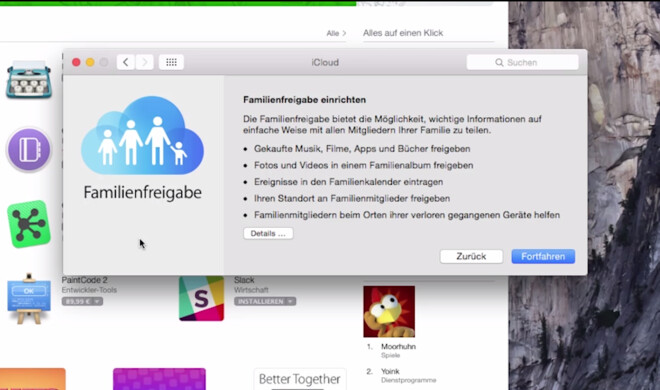Screen dimensions: 660x390
Task: Open the green OmniGraffle app icon
Action: (x=29, y=224)
